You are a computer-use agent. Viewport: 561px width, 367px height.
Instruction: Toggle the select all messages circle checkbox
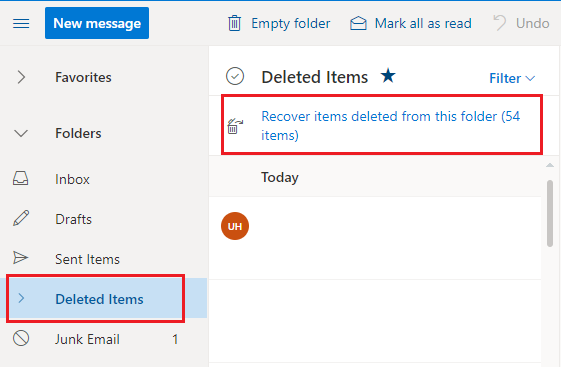(235, 76)
